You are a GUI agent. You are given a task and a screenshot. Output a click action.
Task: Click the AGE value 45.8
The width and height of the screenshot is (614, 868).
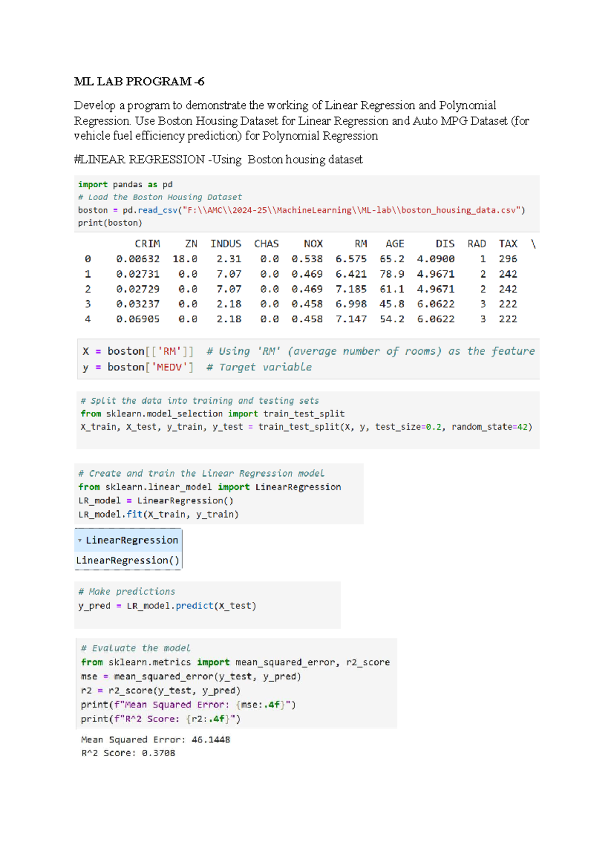(x=392, y=304)
